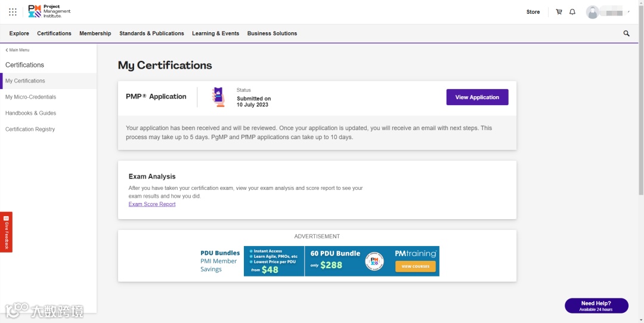Screen dimensions: 644x323
Task: Click the ADVERTISEMENT label
Action: point(317,236)
